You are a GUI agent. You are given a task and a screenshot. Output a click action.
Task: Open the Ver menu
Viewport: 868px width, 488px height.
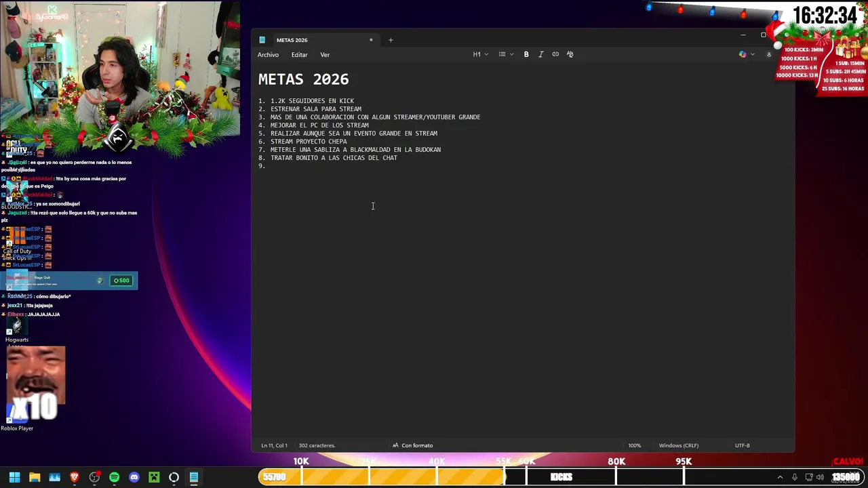click(325, 55)
